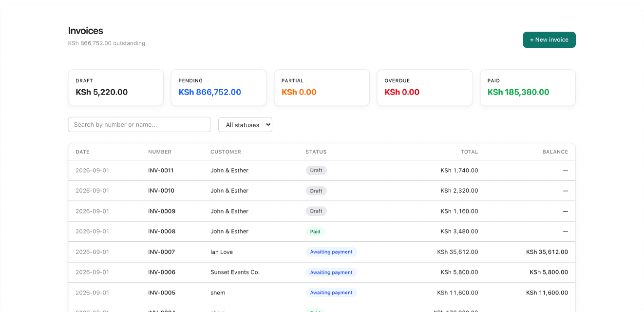Click the STATUS column header
Image resolution: width=644 pixels, height=312 pixels.
(316, 152)
